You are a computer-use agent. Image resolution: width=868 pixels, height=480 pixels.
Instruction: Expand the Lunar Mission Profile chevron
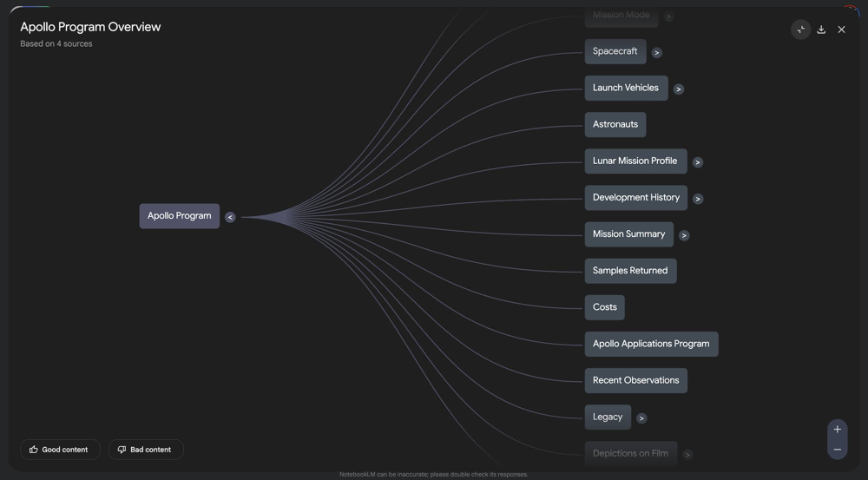pos(698,162)
